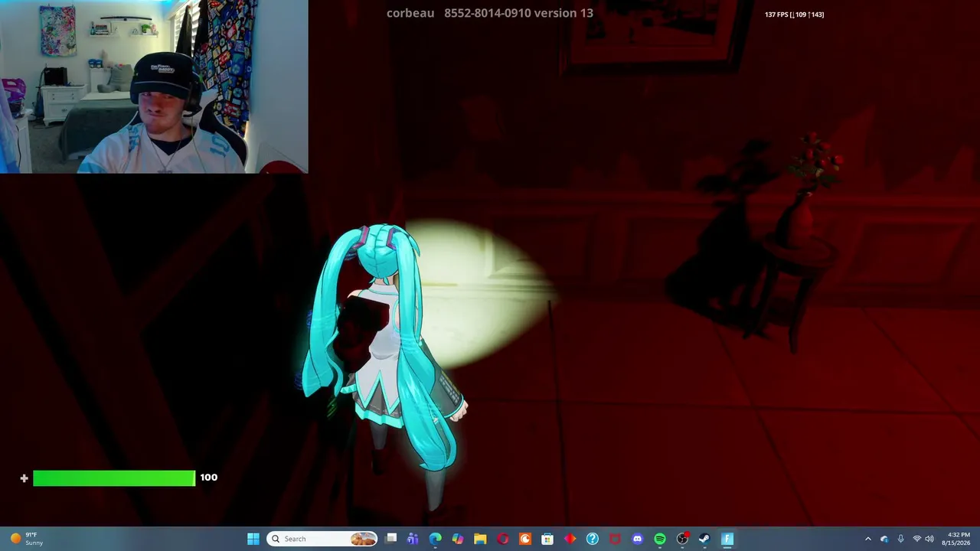The height and width of the screenshot is (551, 980).
Task: Open Microsoft Store from the taskbar
Action: [547, 539]
